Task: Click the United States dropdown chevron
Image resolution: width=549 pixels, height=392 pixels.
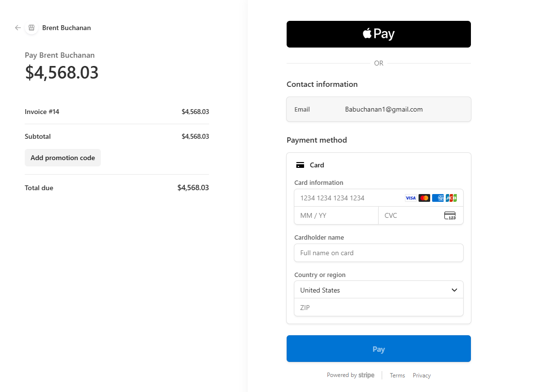Action: pos(454,290)
